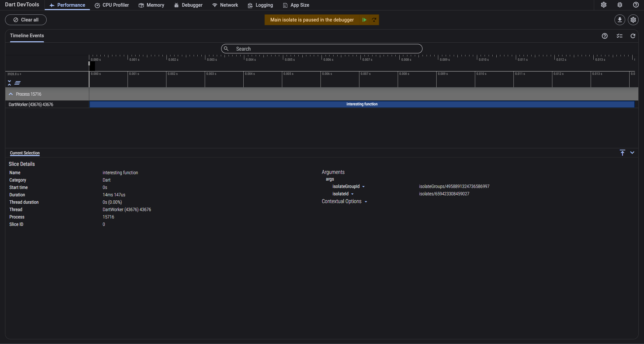The height and width of the screenshot is (344, 644).
Task: Click the 3928.8 s + time offset label
Action: click(x=14, y=74)
